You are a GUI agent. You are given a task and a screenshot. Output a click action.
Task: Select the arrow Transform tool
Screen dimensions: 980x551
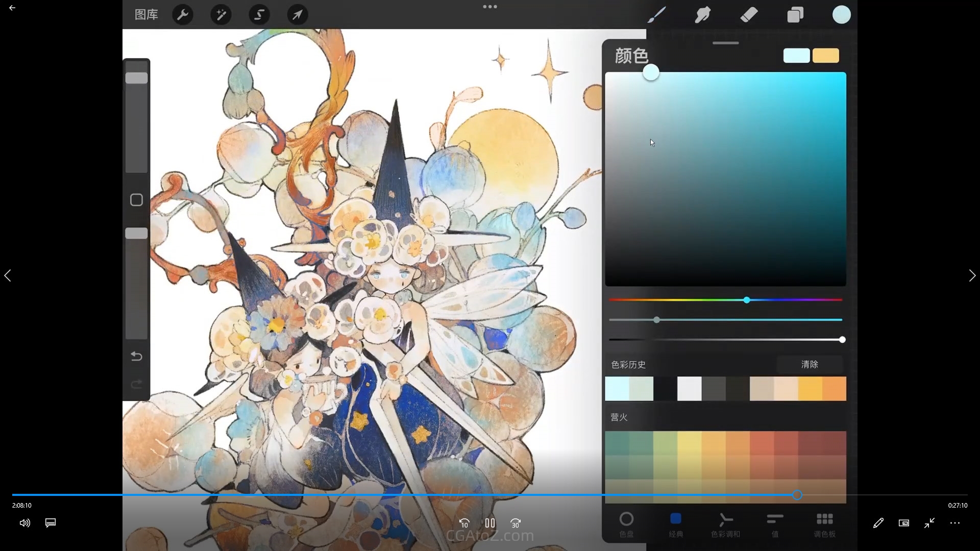pyautogui.click(x=297, y=15)
